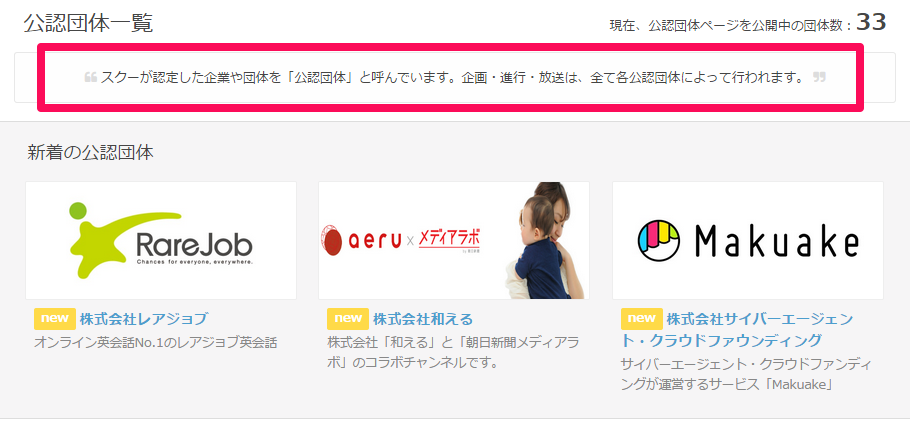Open the 株式会社サイバーエージェント・クラウドファウンディング link
The width and height of the screenshot is (910, 433).
(737, 329)
